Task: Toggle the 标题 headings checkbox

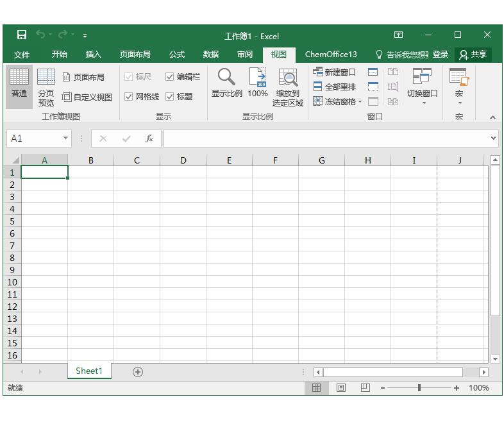Action: [x=170, y=96]
